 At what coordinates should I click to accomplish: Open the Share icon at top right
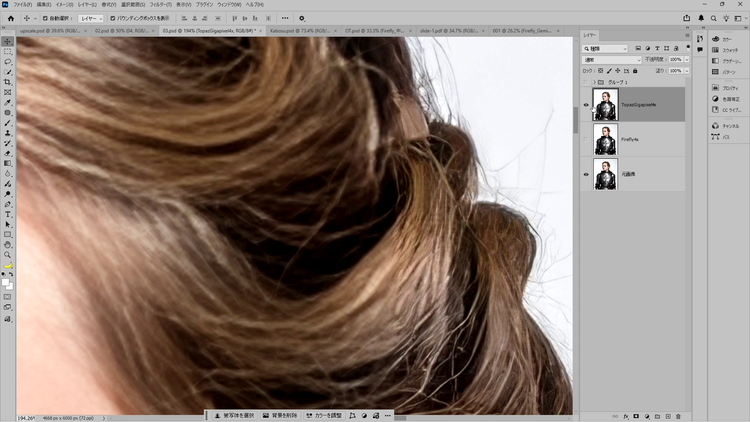(x=687, y=18)
